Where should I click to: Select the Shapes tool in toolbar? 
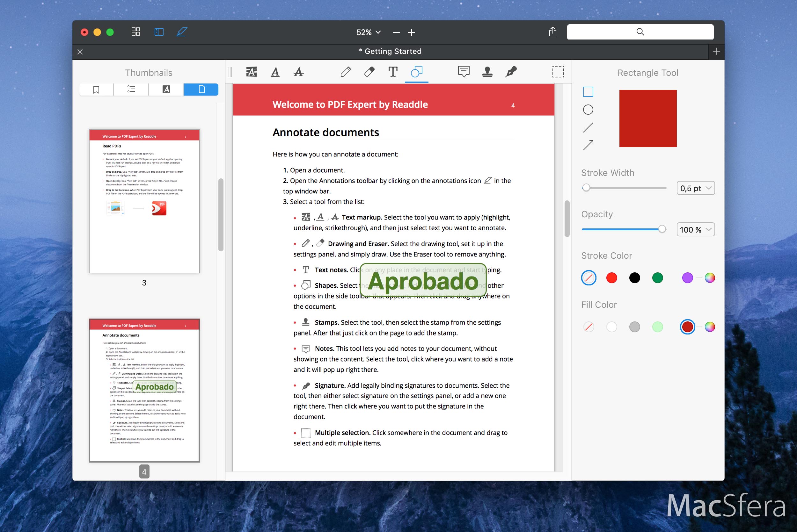coord(416,72)
